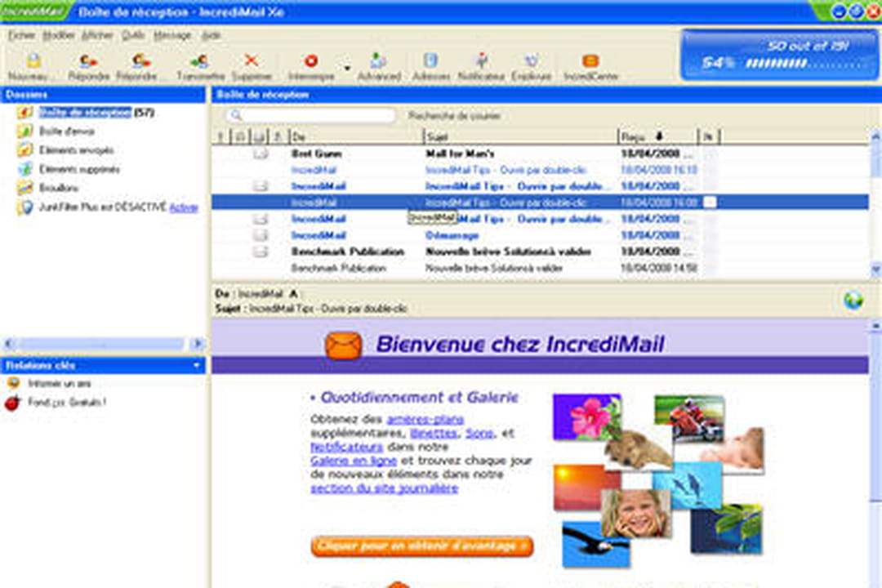Sort messages by De column header
This screenshot has height=588, width=882.
[x=356, y=136]
